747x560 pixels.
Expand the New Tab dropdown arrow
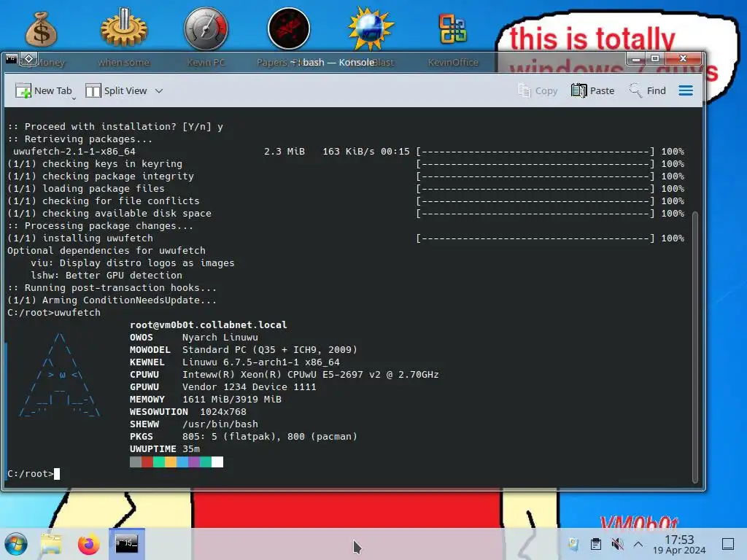74,98
